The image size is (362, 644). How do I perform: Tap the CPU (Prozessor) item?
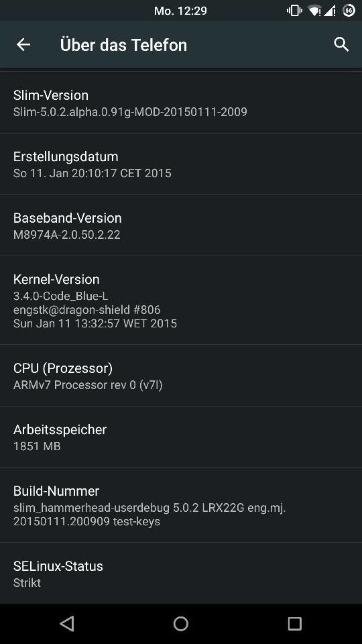pos(181,376)
